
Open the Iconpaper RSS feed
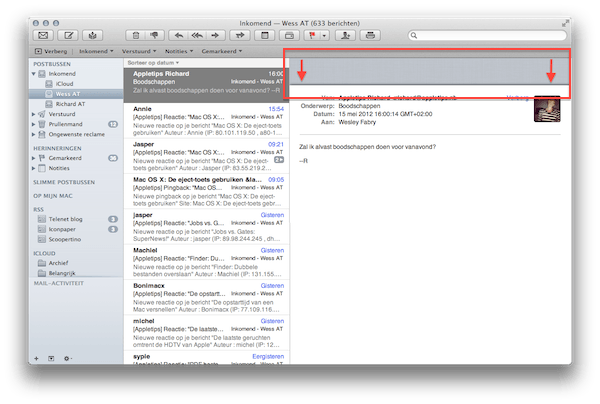(x=76, y=229)
